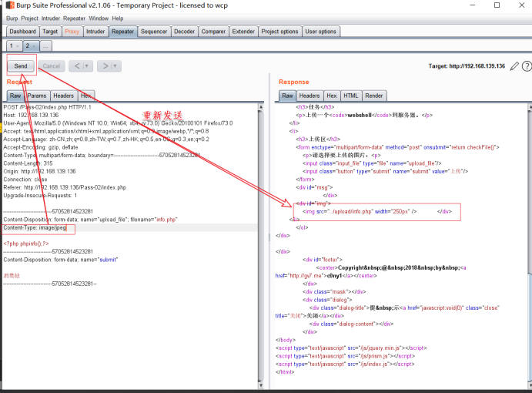Click the Accept-Encoding: gzip, deflate header
The height and width of the screenshot is (393, 532).
[x=41, y=147]
